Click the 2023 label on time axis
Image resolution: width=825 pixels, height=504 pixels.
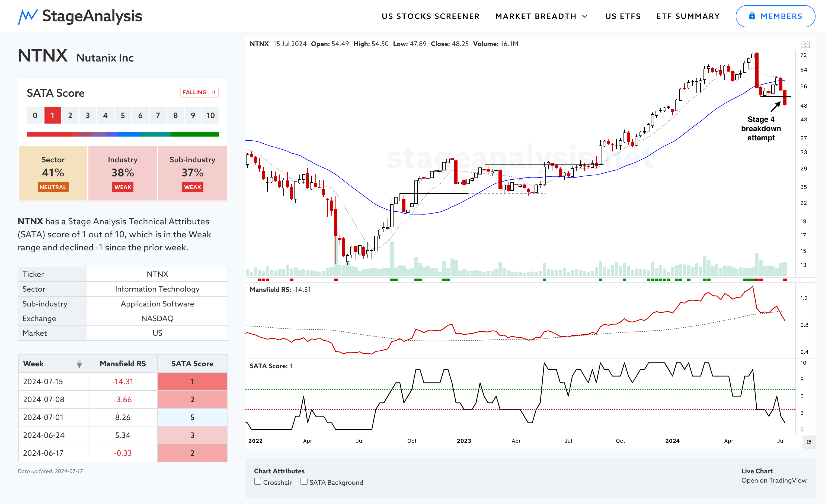pos(464,441)
